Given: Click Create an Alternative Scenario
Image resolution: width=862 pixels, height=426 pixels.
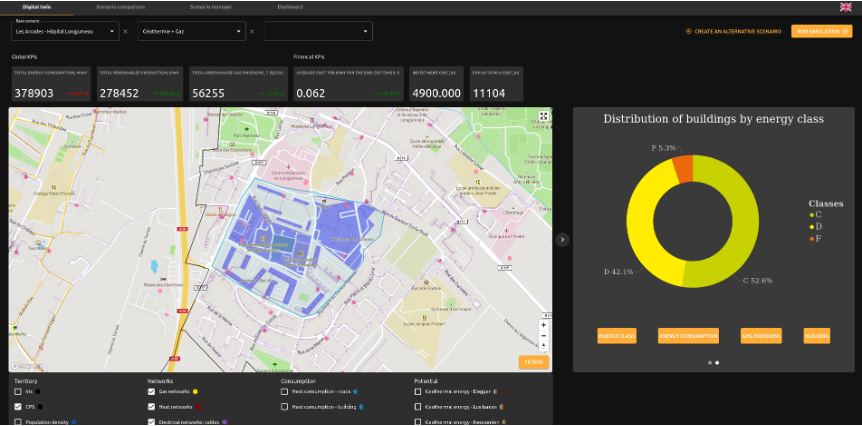Looking at the screenshot, I should pyautogui.click(x=734, y=32).
